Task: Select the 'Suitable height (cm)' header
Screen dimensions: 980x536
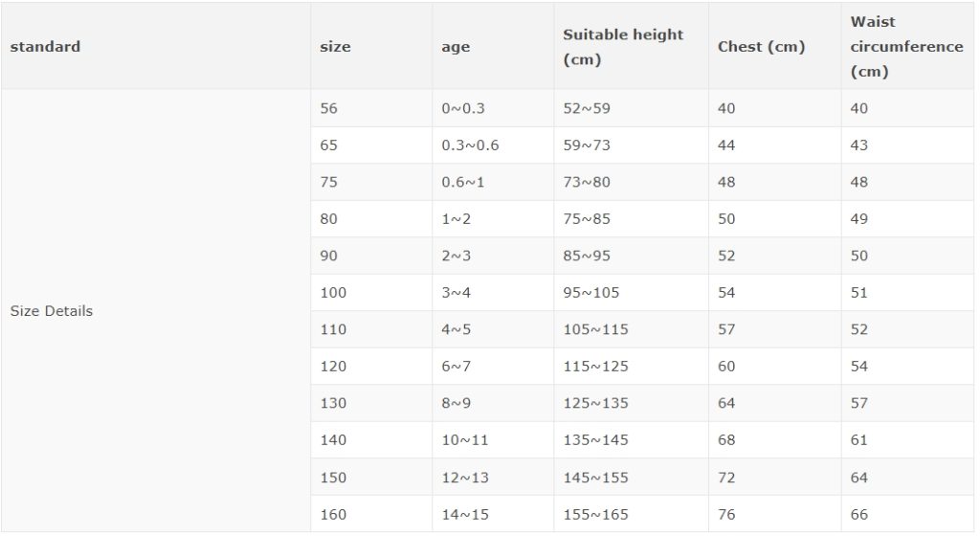Action: click(x=632, y=46)
